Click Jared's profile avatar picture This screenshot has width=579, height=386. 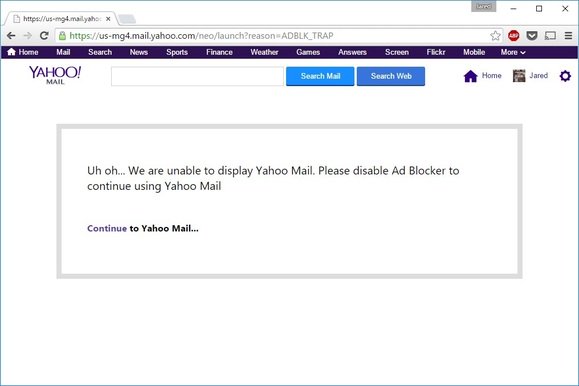pyautogui.click(x=519, y=76)
